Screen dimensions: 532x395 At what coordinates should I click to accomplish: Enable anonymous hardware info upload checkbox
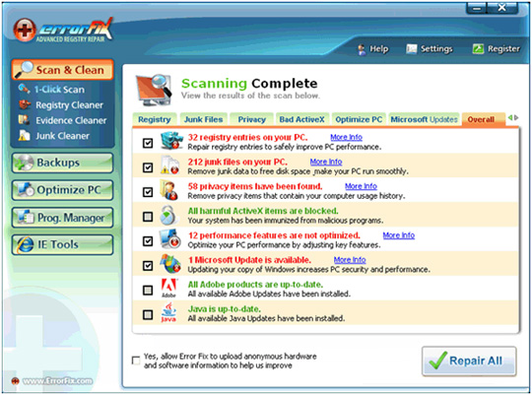point(136,361)
